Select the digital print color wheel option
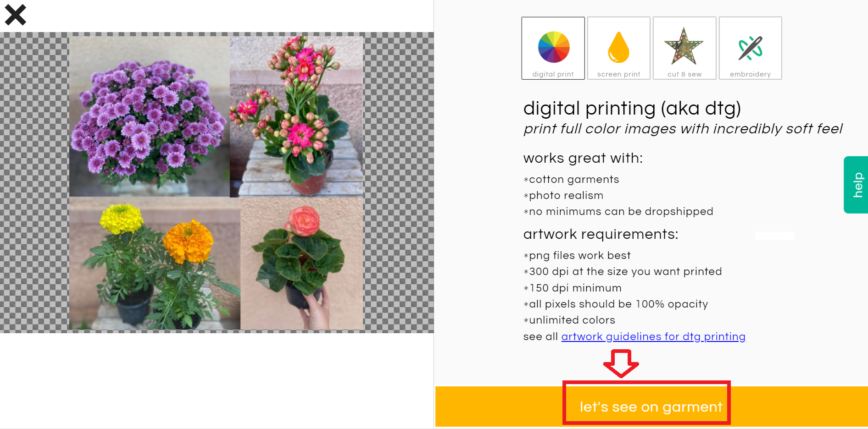868x429 pixels. coord(553,48)
